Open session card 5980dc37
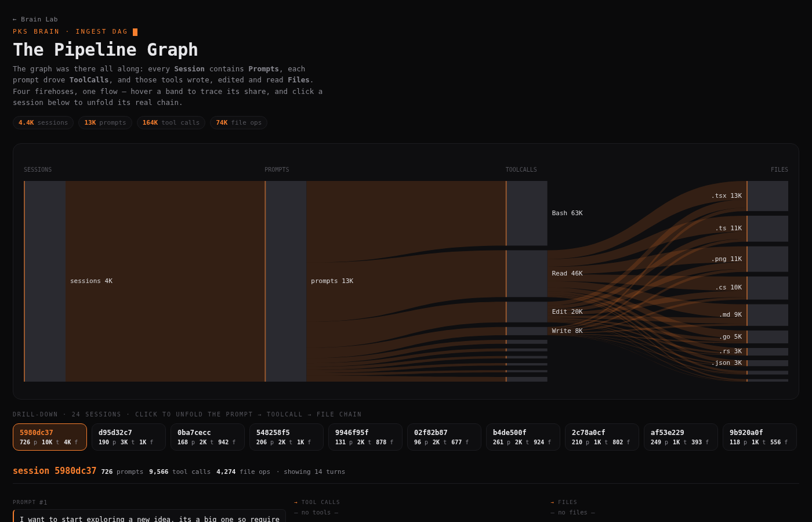 pos(50,437)
